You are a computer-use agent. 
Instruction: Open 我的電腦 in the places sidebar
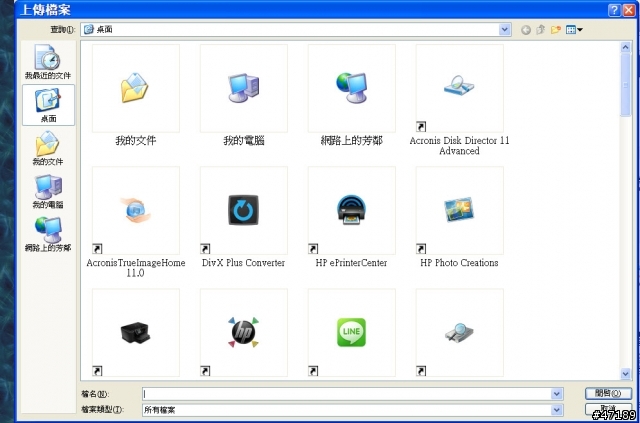point(48,191)
